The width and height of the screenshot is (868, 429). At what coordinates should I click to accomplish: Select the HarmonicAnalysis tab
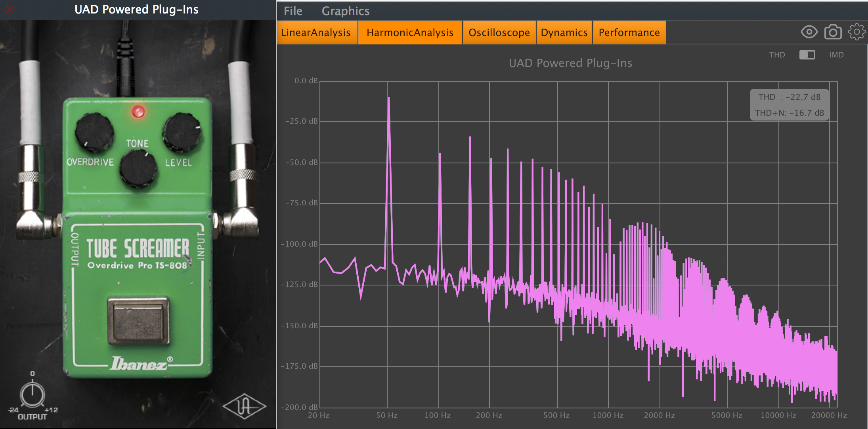coord(410,33)
